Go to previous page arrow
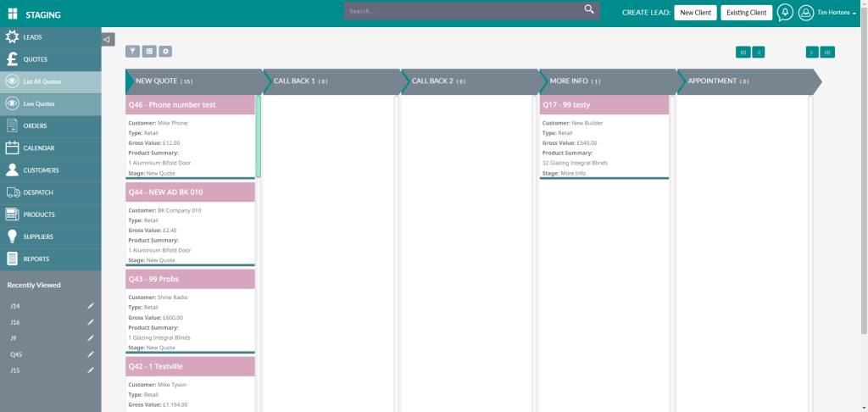 (759, 53)
